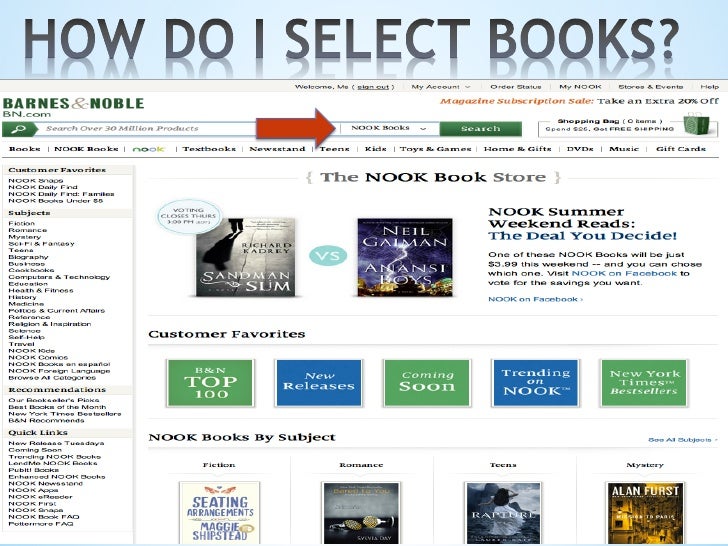Click the green nook logo in navigation
This screenshot has width=728, height=546.
point(149,149)
